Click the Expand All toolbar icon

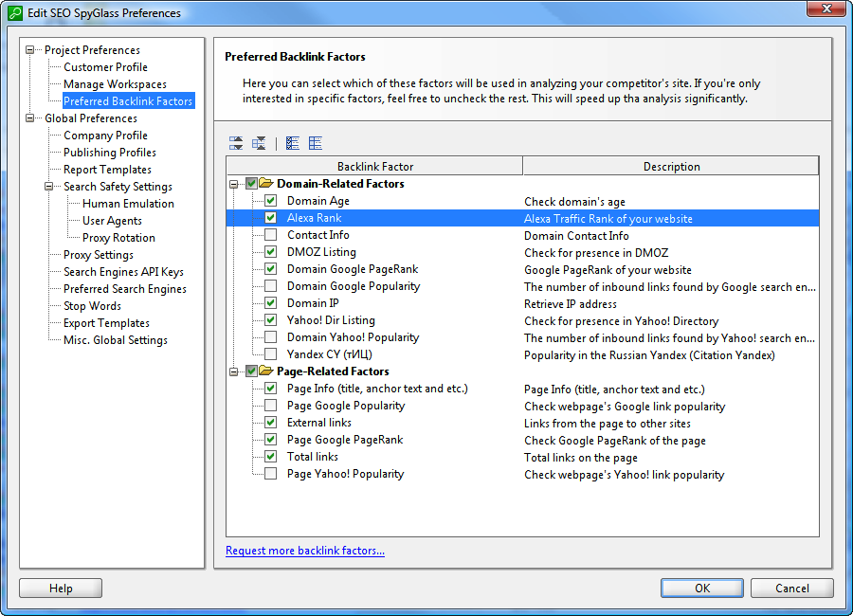pos(236,143)
